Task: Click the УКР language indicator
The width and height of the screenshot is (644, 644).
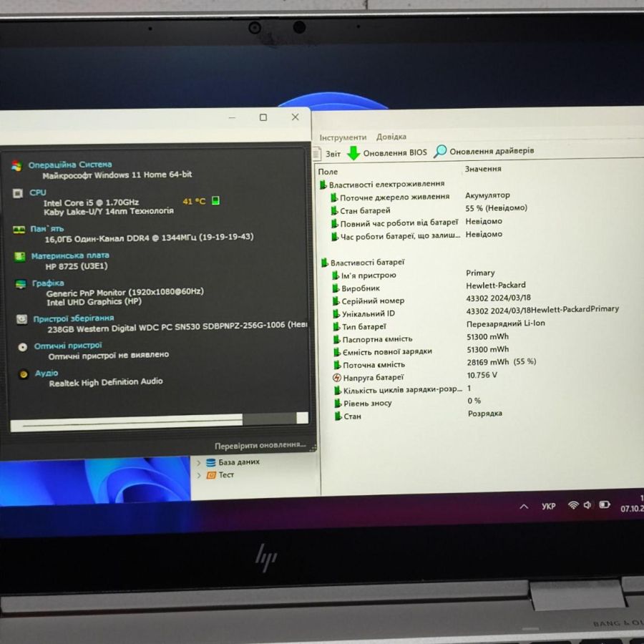Action: [x=548, y=507]
